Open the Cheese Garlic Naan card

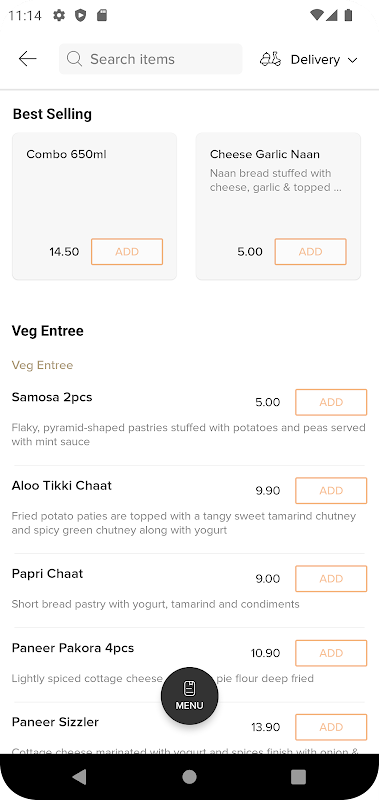click(x=279, y=206)
